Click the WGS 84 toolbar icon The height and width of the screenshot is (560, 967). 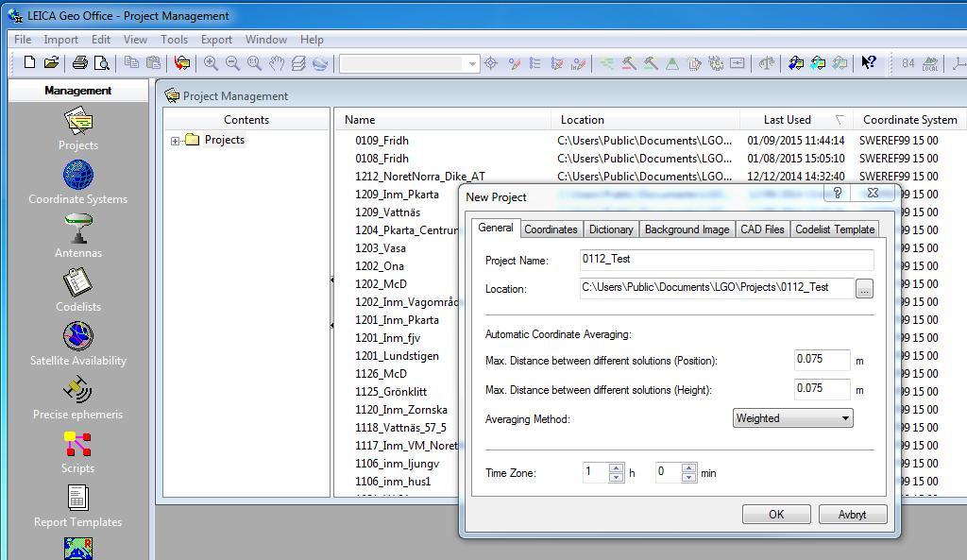pos(908,63)
